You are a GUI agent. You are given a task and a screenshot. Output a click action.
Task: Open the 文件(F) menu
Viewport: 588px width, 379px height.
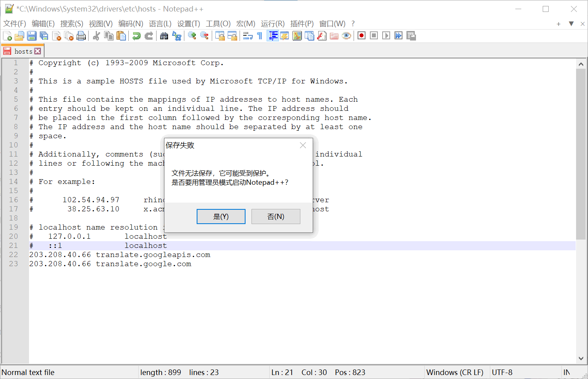pos(15,24)
